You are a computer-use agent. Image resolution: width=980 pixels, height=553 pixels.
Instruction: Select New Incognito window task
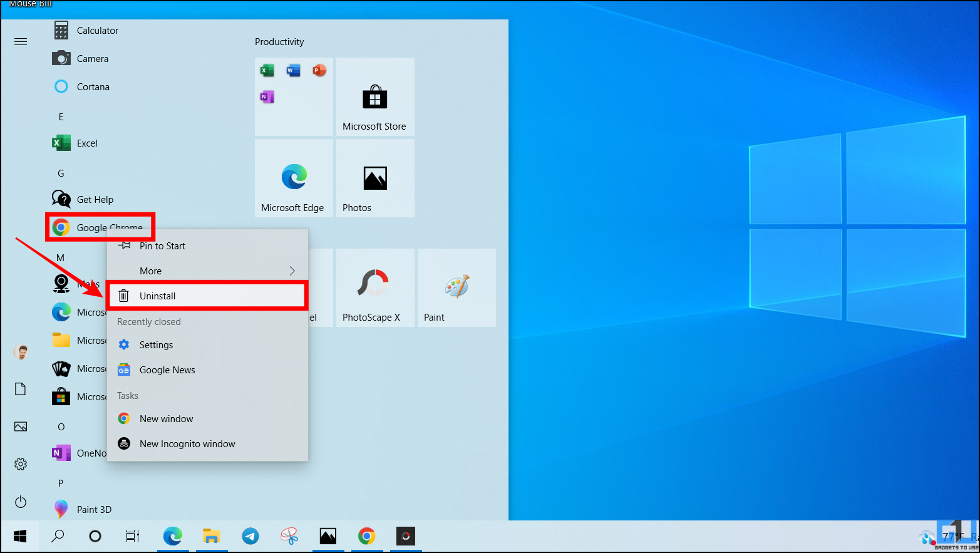click(207, 443)
